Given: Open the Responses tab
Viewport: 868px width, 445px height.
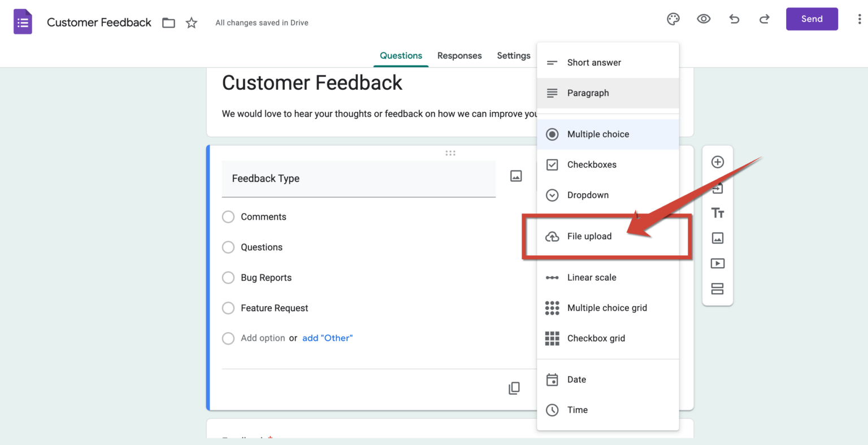Looking at the screenshot, I should coord(459,55).
